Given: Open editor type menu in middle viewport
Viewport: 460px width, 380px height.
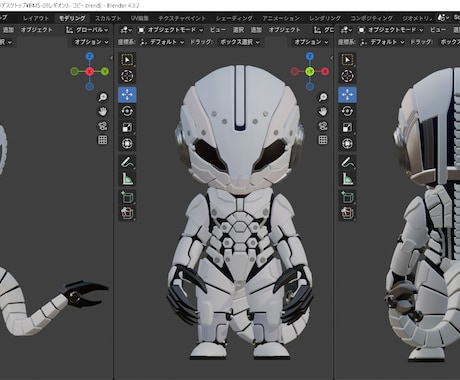Looking at the screenshot, I should point(126,30).
